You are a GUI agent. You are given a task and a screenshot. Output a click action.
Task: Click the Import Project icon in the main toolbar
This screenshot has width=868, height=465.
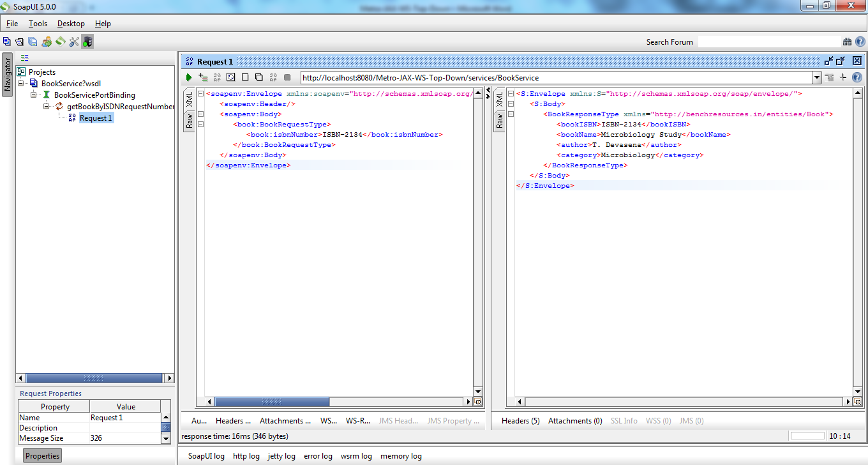(x=19, y=42)
